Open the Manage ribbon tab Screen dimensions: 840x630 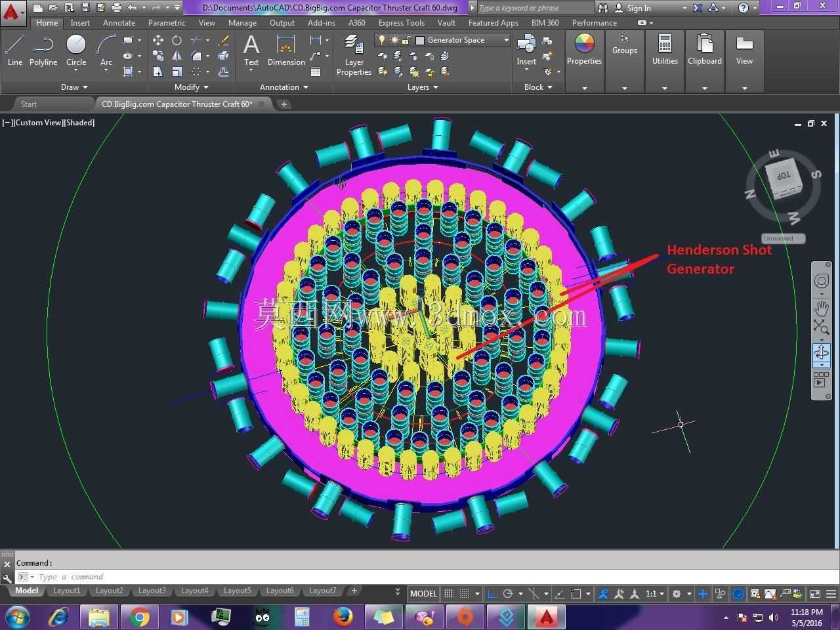(242, 23)
